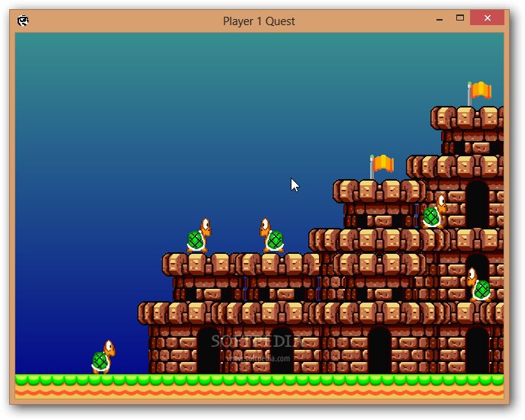Minimize the Player 1 Quest window

pyautogui.click(x=440, y=20)
